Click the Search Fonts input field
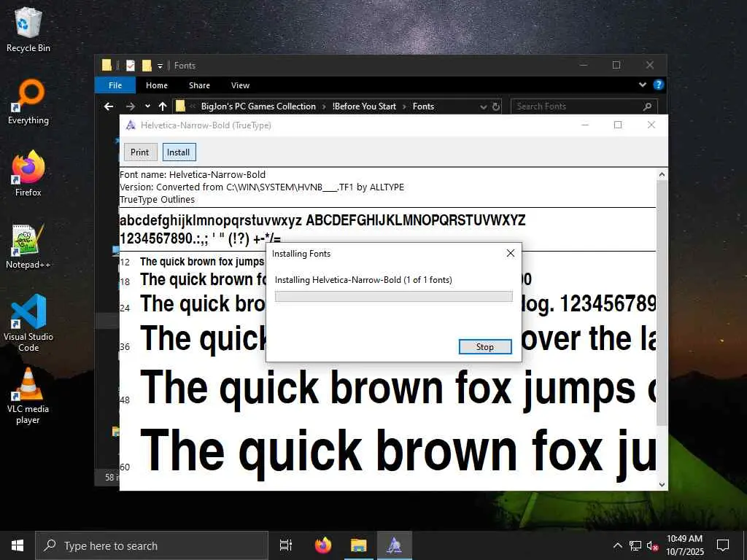This screenshot has height=560, width=747. 584,106
